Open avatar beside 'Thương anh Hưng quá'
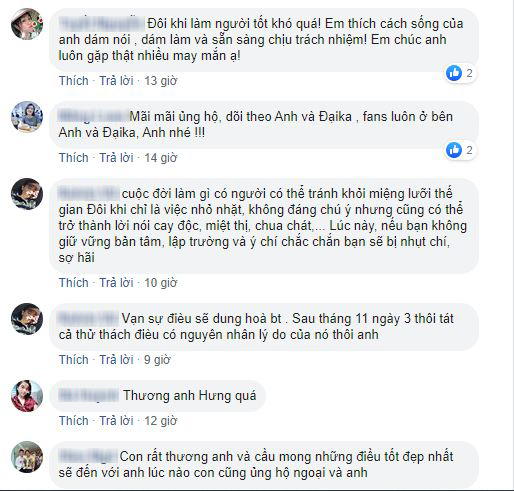The height and width of the screenshot is (491, 514). coord(27,396)
